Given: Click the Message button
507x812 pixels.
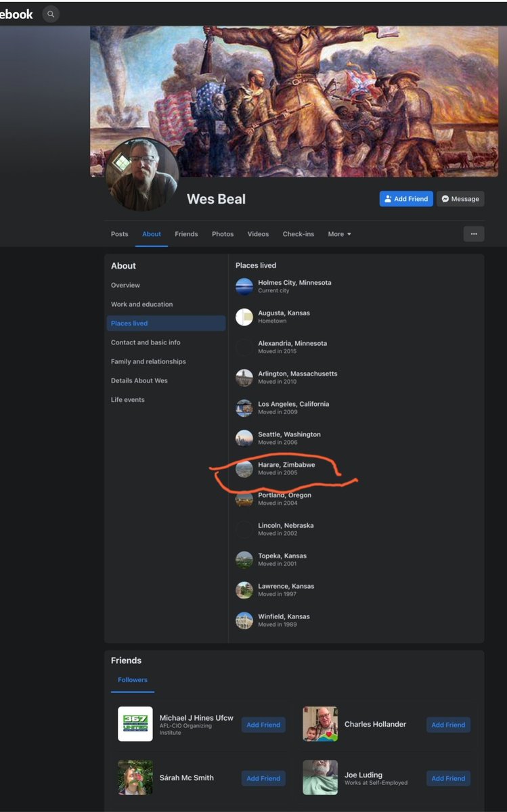Looking at the screenshot, I should pyautogui.click(x=460, y=199).
